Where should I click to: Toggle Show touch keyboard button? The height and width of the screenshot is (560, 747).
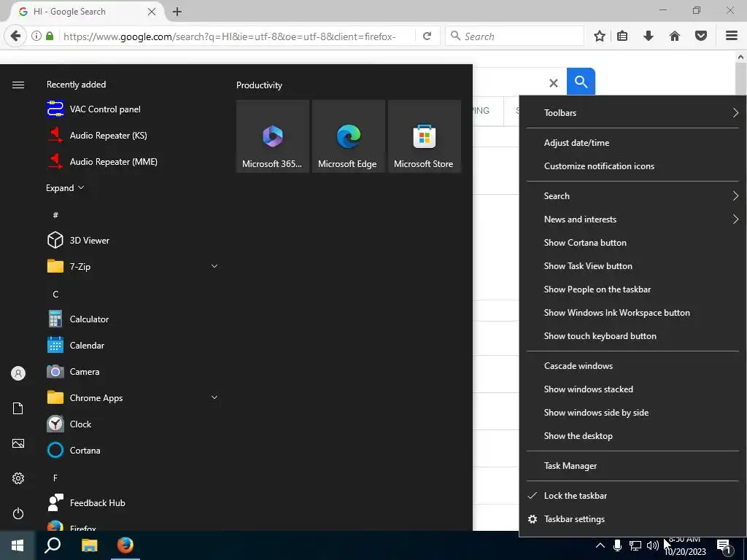(x=632, y=335)
